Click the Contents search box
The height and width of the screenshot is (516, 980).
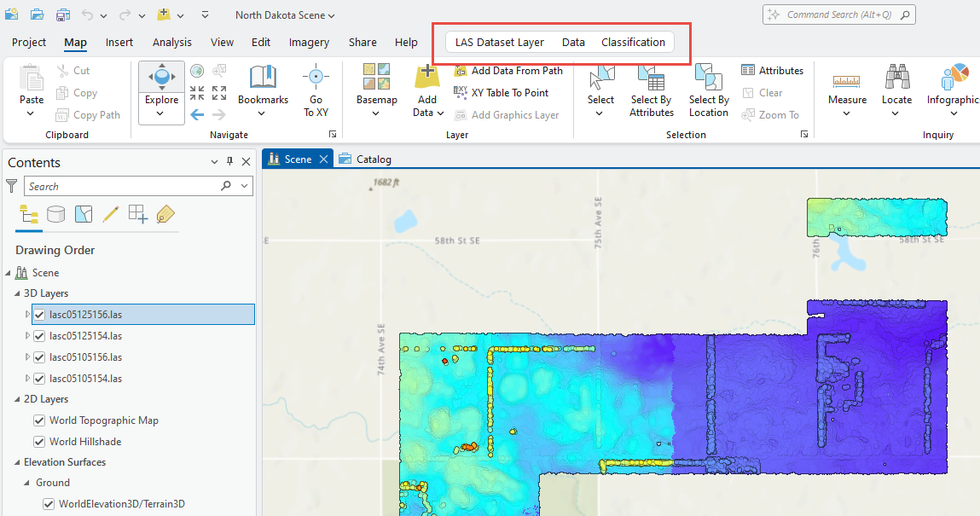119,186
